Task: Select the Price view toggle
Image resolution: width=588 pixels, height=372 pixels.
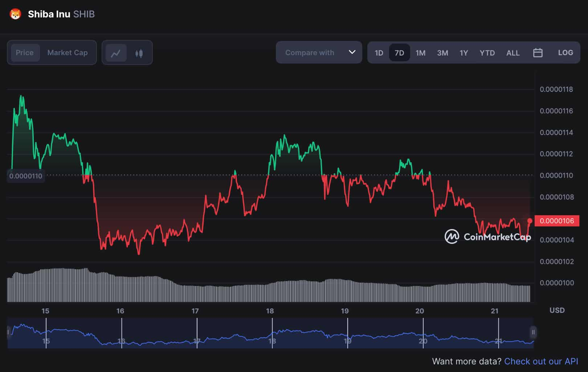Action: click(x=25, y=53)
